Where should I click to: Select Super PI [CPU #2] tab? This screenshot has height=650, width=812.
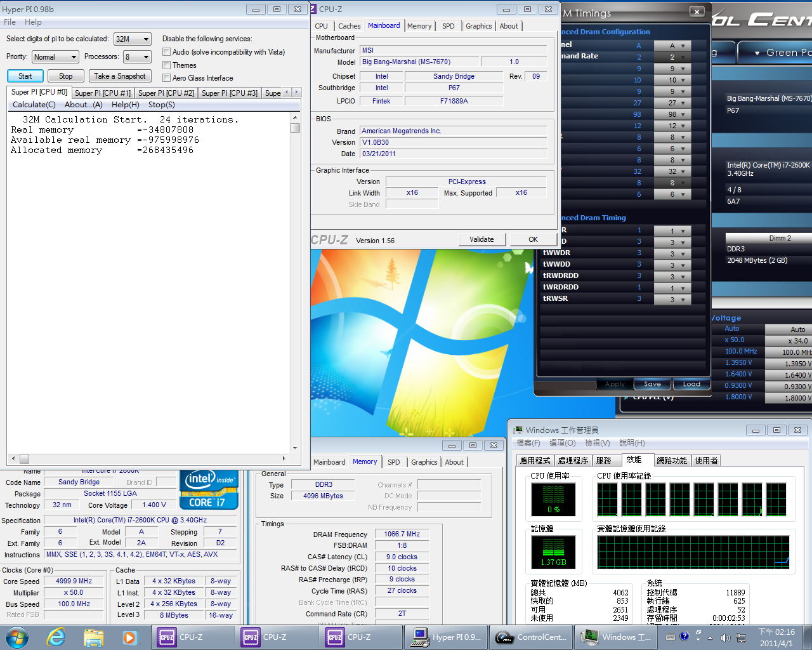[x=166, y=93]
